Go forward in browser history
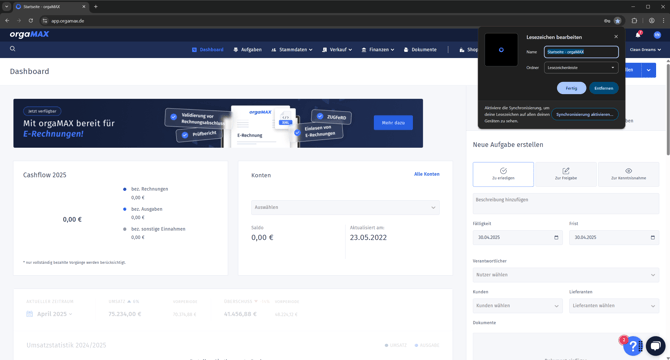Screen dimensions: 670x360 (19, 20)
